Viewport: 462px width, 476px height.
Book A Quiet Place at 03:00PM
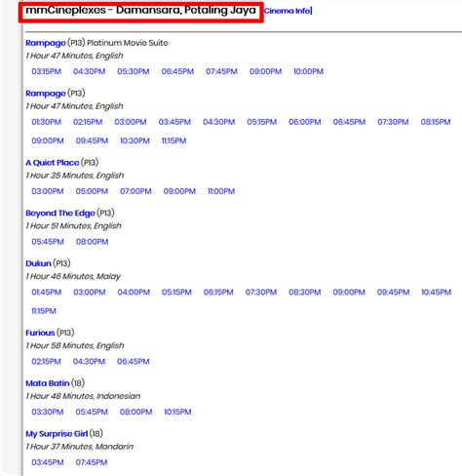click(x=48, y=191)
